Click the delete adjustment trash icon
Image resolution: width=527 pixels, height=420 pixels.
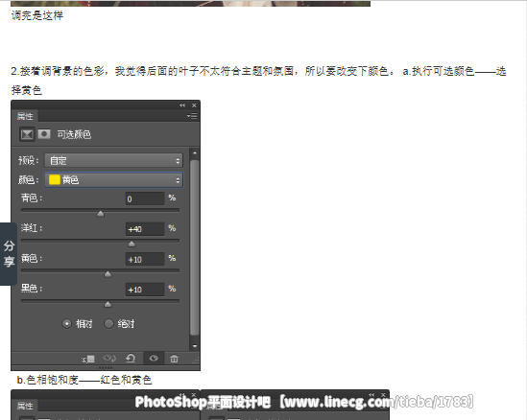pyautogui.click(x=174, y=359)
